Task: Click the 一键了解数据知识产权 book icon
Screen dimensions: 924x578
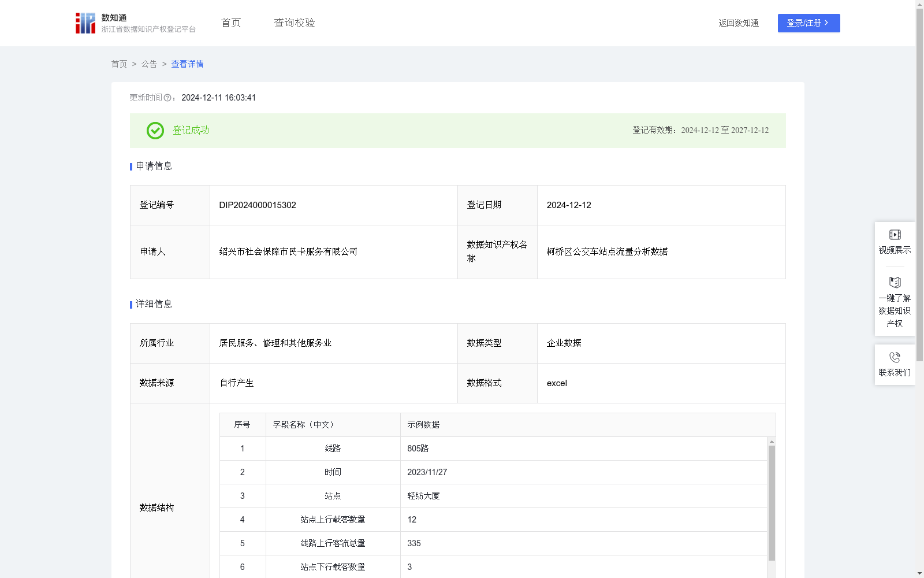Action: tap(895, 283)
